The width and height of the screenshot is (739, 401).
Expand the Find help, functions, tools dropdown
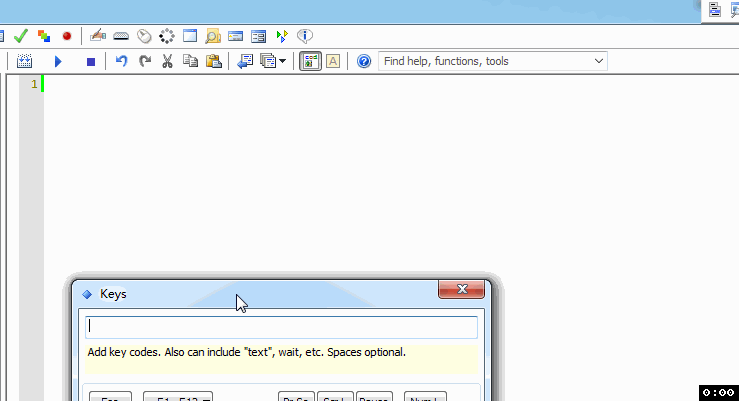click(599, 62)
